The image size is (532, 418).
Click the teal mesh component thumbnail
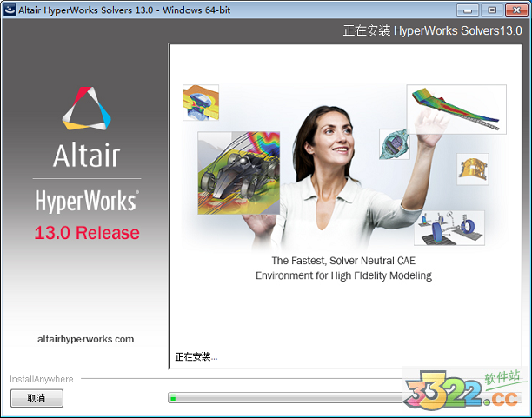click(395, 144)
